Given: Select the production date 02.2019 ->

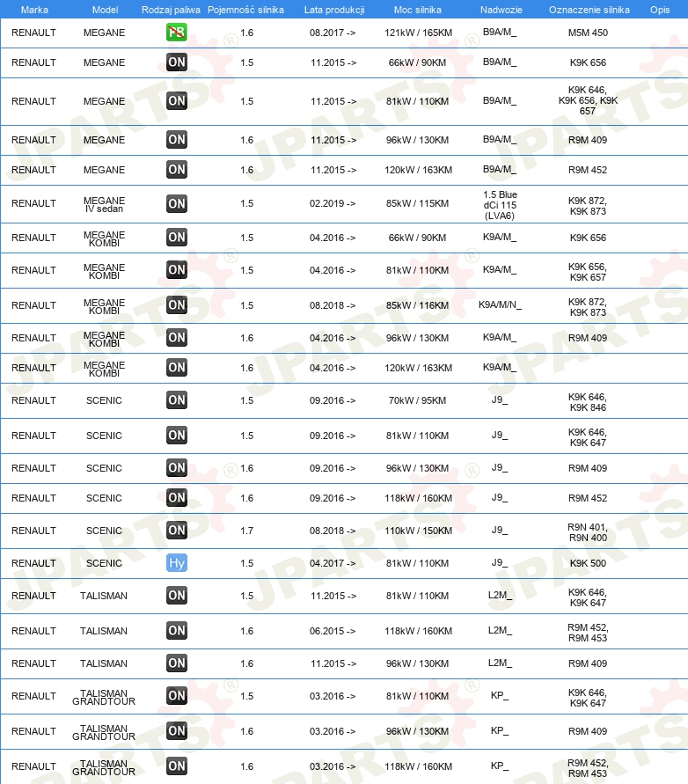Looking at the screenshot, I should 333,203.
